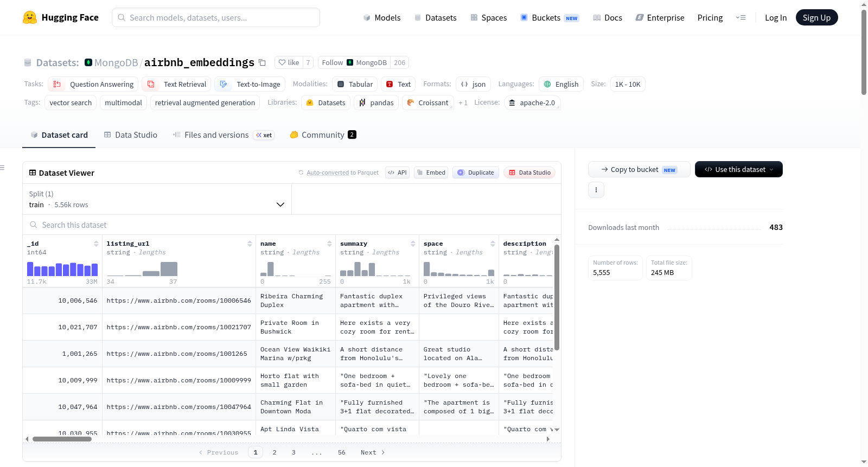
Task: Like this dataset
Action: click(x=289, y=62)
